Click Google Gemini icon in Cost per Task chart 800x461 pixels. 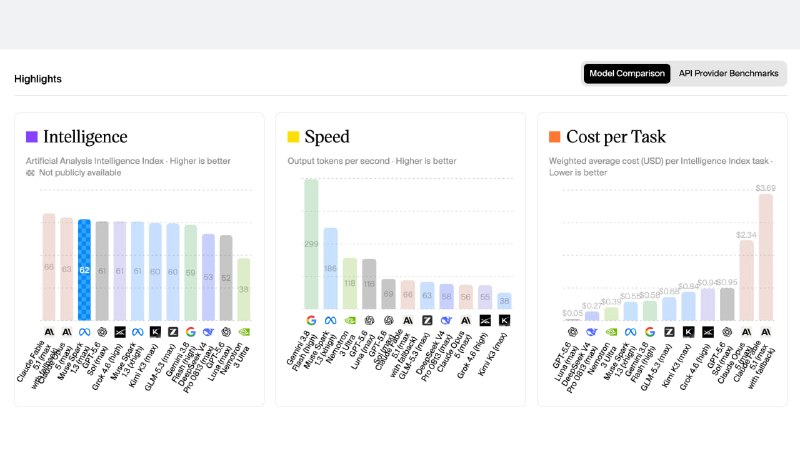pos(649,332)
